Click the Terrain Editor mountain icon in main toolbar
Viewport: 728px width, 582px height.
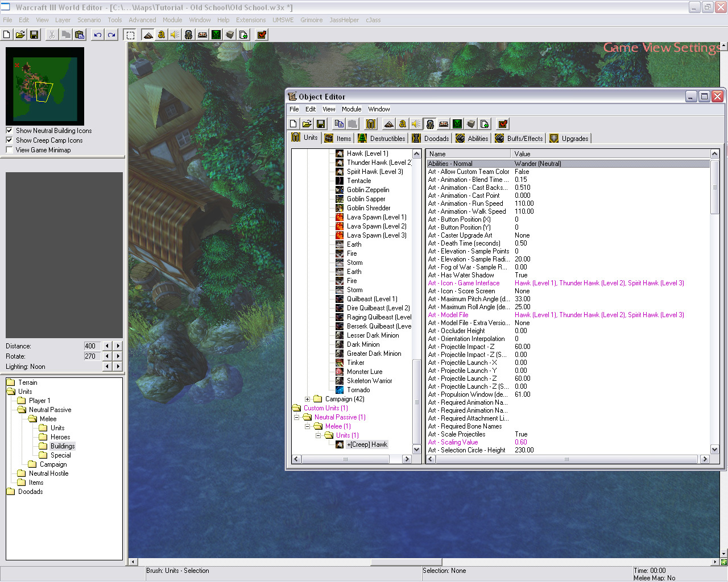[x=148, y=35]
